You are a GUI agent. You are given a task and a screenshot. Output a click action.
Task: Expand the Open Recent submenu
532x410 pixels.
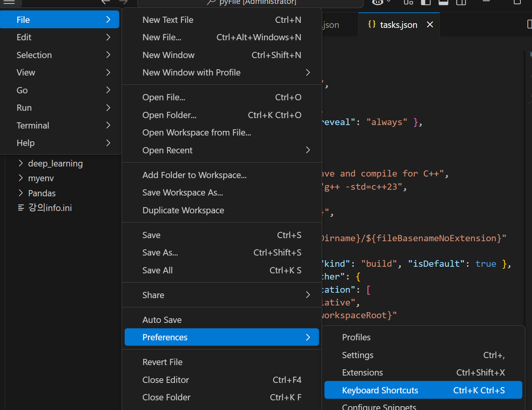[x=222, y=150]
